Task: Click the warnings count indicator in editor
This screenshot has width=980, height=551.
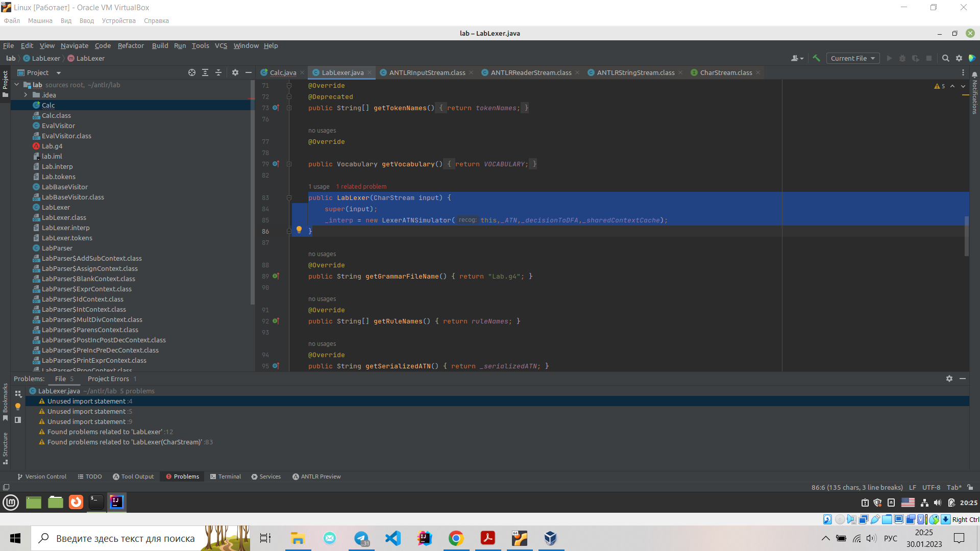Action: tap(940, 86)
